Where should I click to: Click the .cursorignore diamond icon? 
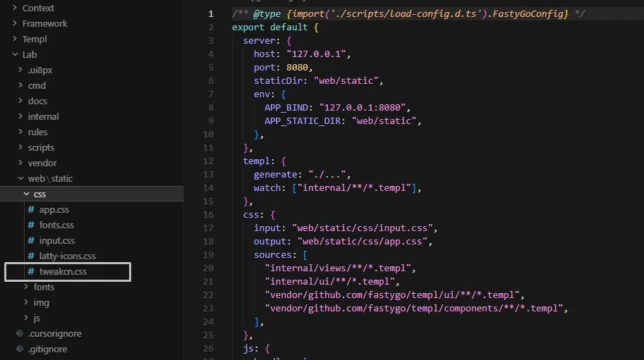(x=19, y=333)
